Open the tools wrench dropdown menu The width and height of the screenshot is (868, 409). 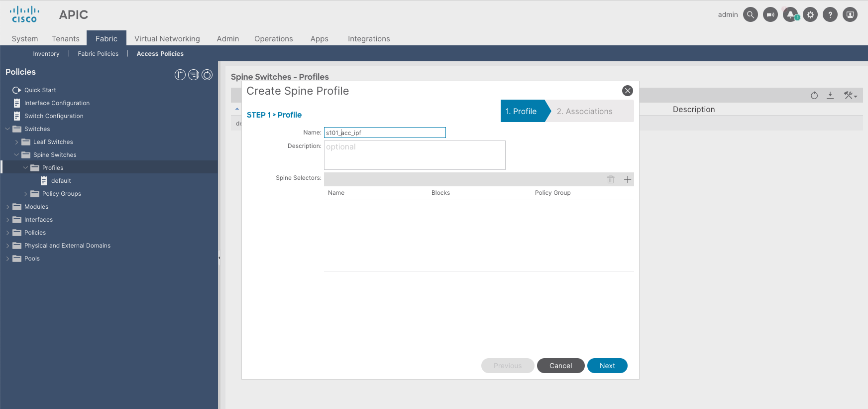850,95
